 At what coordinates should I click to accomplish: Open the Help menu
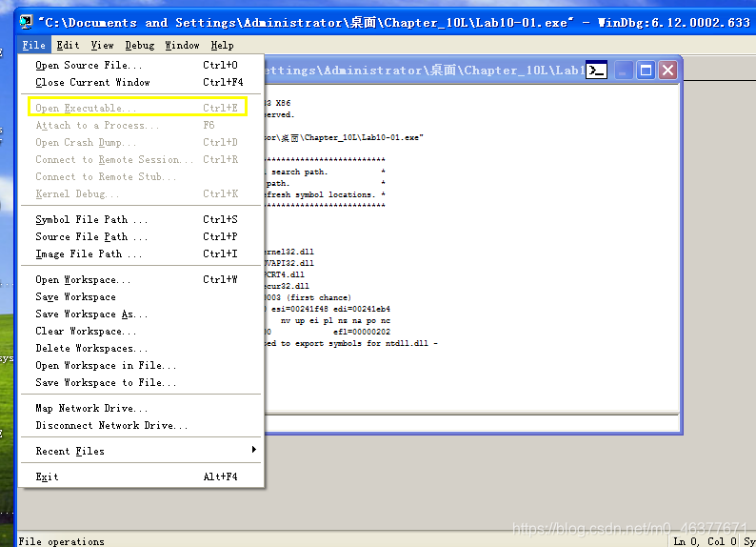click(x=222, y=46)
